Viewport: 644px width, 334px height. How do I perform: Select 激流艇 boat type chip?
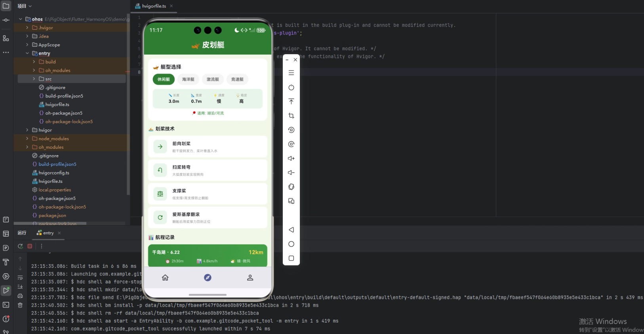coord(213,79)
